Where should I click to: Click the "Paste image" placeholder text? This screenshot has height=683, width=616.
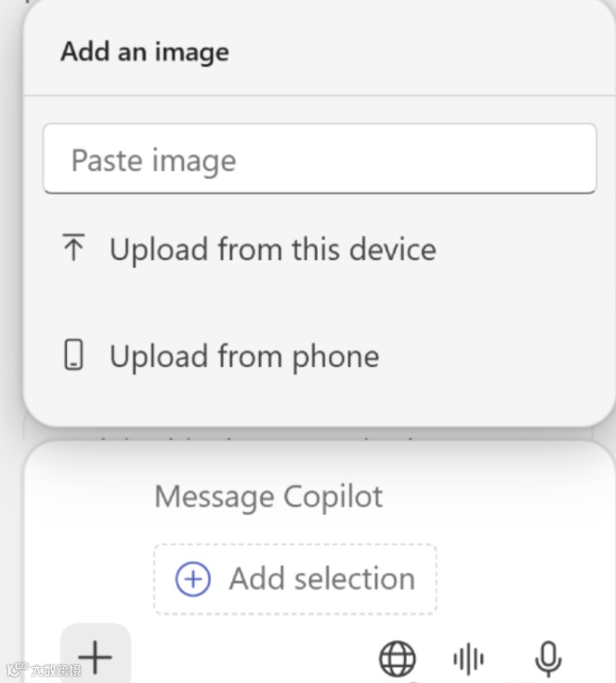pos(154,160)
